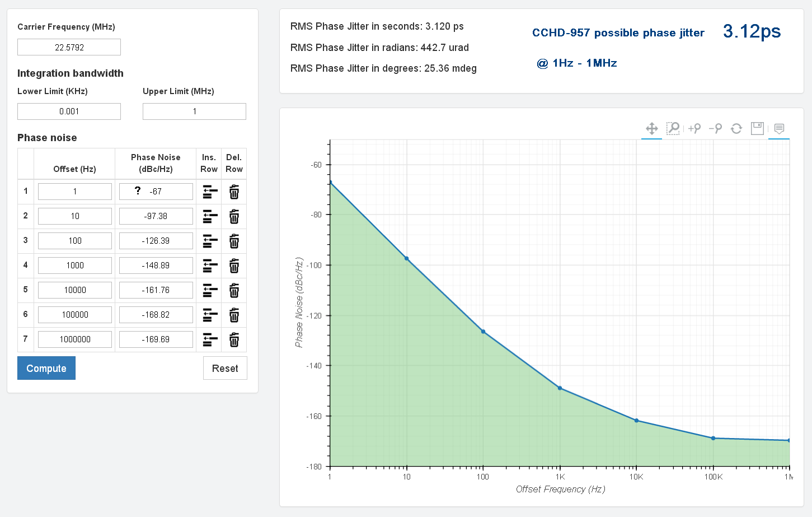The image size is (812, 517).
Task: Delete row 4 with the trash icon
Action: 234,266
